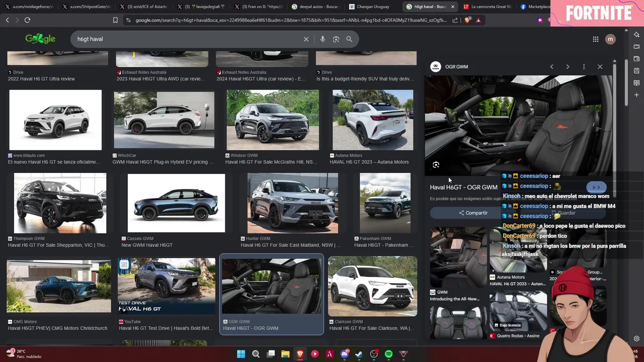This screenshot has width=644, height=362.
Task: Switch to the Changan Uruguay tab
Action: [373, 7]
